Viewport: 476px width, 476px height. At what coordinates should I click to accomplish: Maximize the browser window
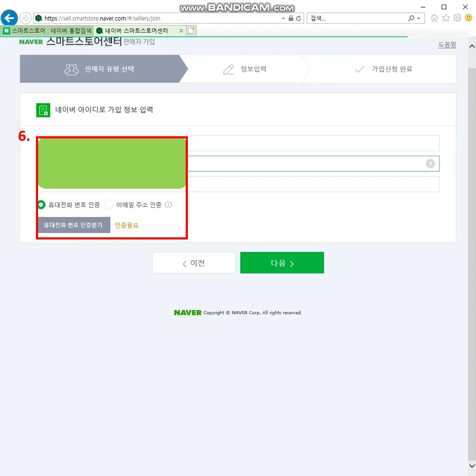[444, 7]
